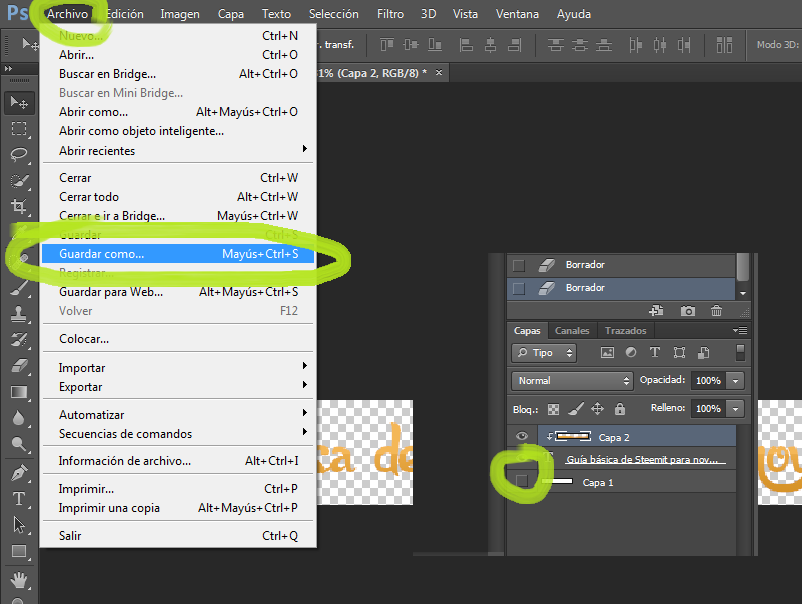Filter layers by shape layer icon
Viewport: 802px width, 604px height.
pyautogui.click(x=679, y=352)
